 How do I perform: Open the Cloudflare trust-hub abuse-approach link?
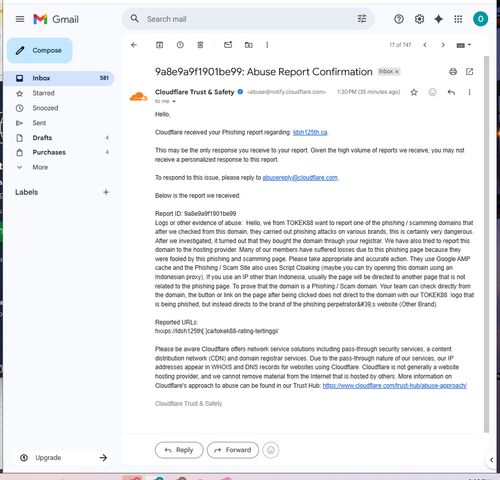(x=395, y=386)
